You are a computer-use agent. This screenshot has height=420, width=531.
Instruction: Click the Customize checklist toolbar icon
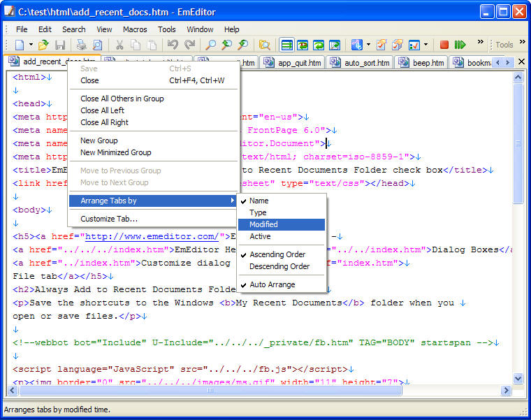(x=414, y=45)
